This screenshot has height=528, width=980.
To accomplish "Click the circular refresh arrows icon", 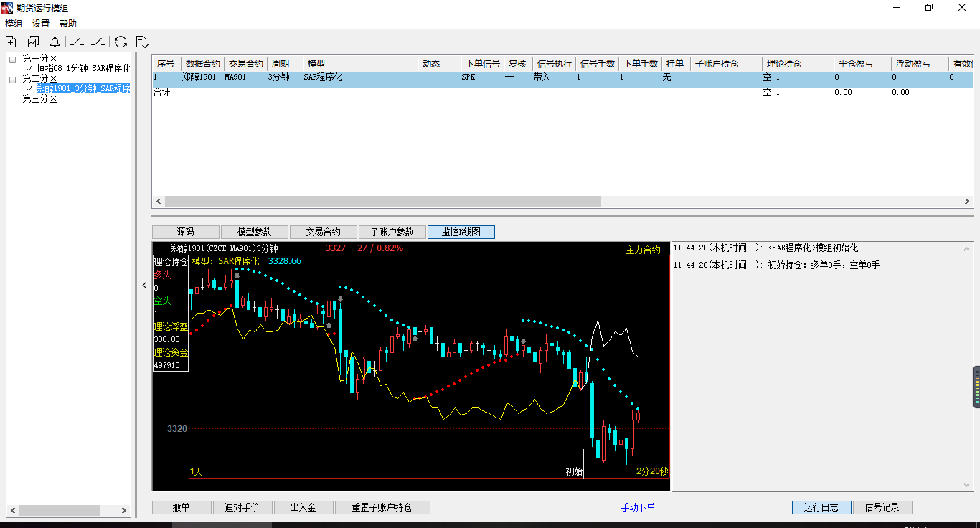I will click(121, 42).
